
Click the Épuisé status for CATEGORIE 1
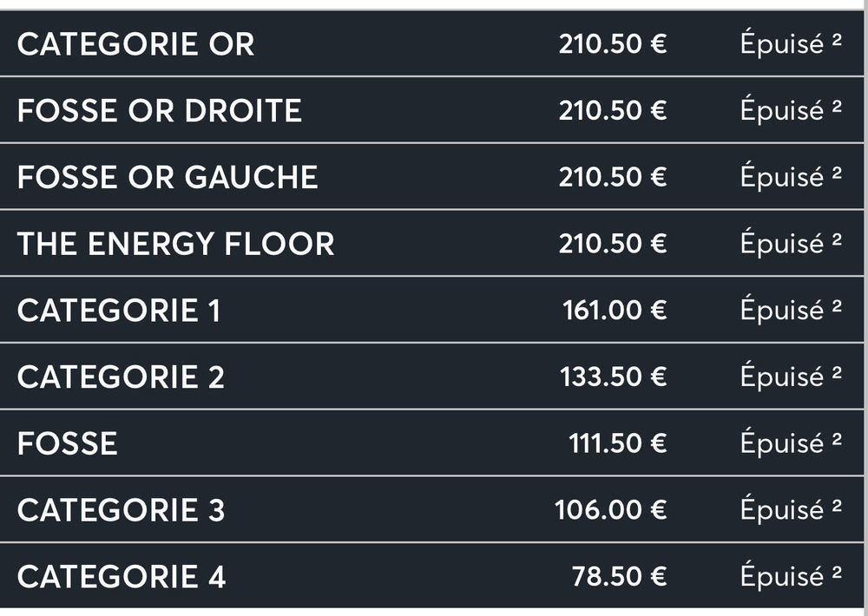pos(791,310)
